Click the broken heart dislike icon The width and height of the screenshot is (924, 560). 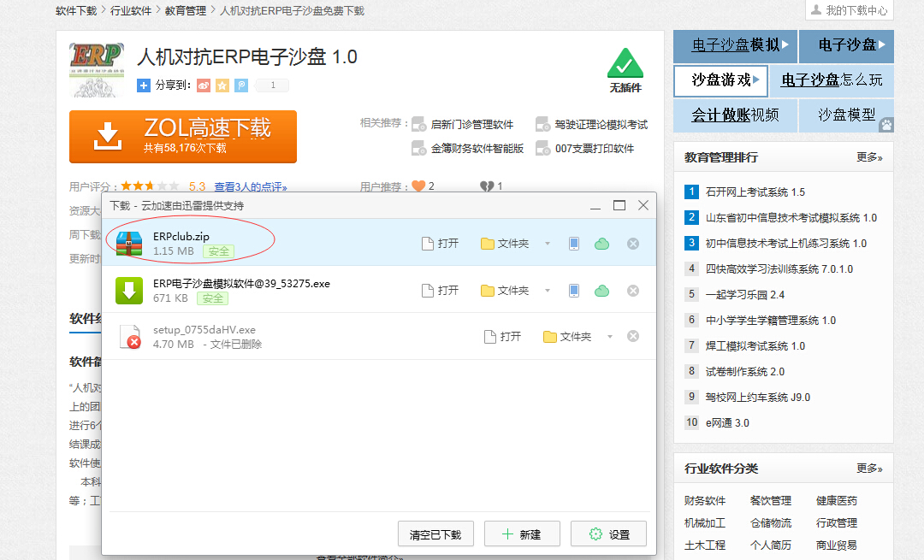pyautogui.click(x=487, y=186)
